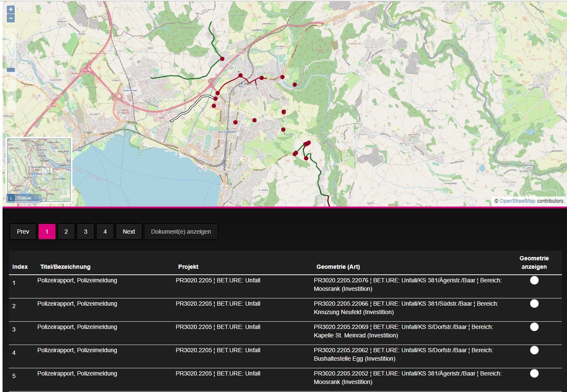Image resolution: width=567 pixels, height=392 pixels.
Task: Click the active page 1 button
Action: 47,232
